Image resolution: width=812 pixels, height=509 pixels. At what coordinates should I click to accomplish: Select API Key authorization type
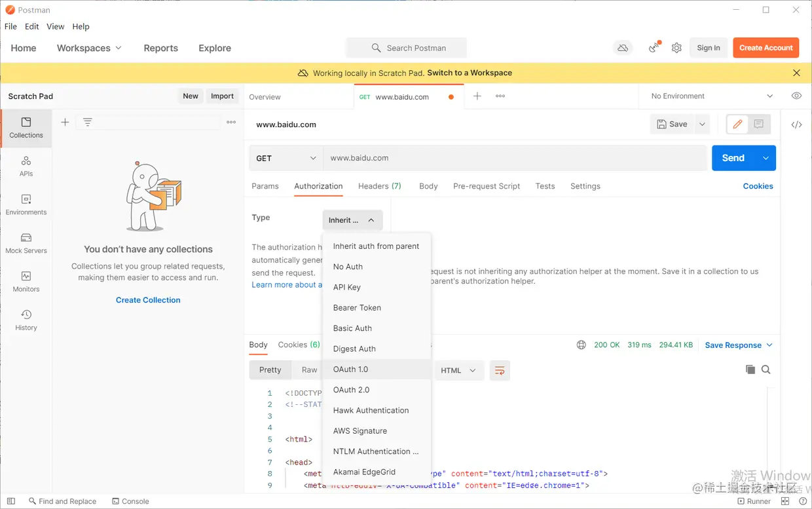click(377, 287)
